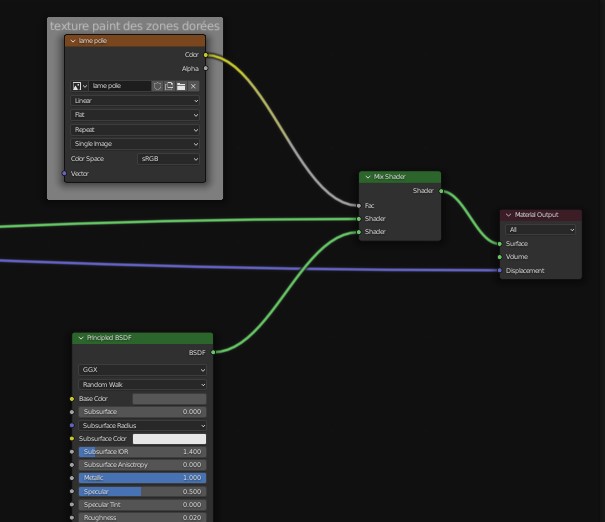Select the lame polie node title bar

(135, 41)
